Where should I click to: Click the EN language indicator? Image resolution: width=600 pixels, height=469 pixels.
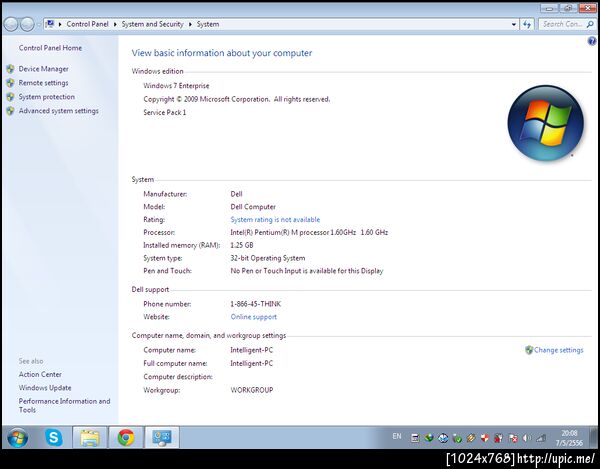397,436
